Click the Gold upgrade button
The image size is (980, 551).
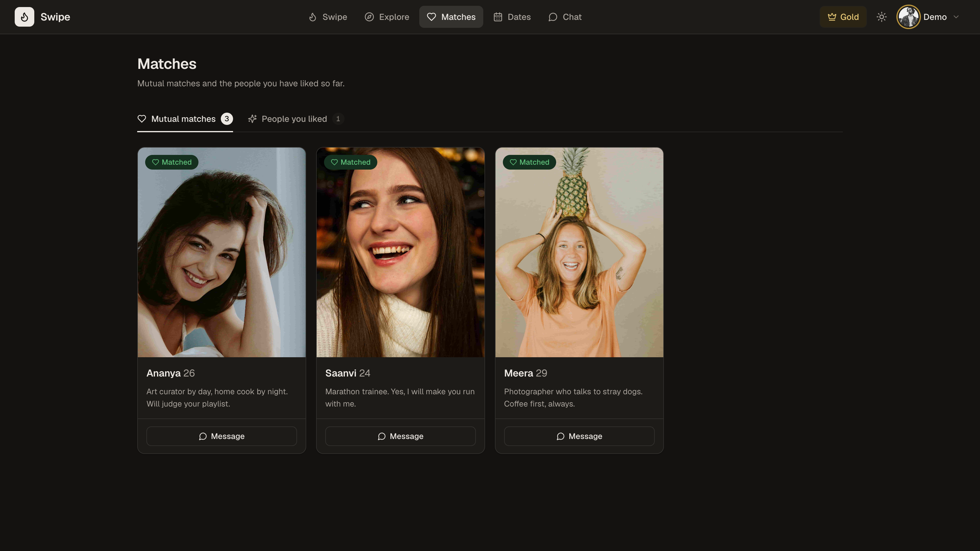843,17
